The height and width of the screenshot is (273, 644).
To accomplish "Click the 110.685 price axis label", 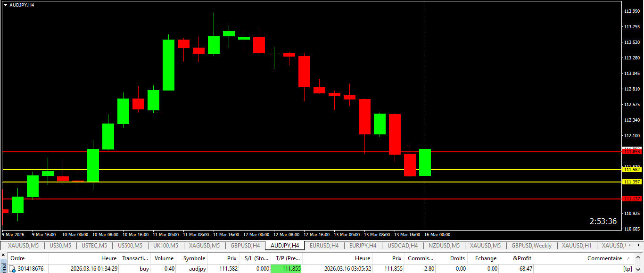I will coord(632,229).
